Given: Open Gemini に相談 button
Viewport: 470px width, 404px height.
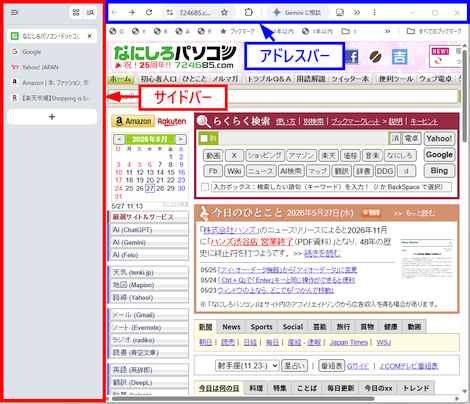Looking at the screenshot, I should 298,13.
